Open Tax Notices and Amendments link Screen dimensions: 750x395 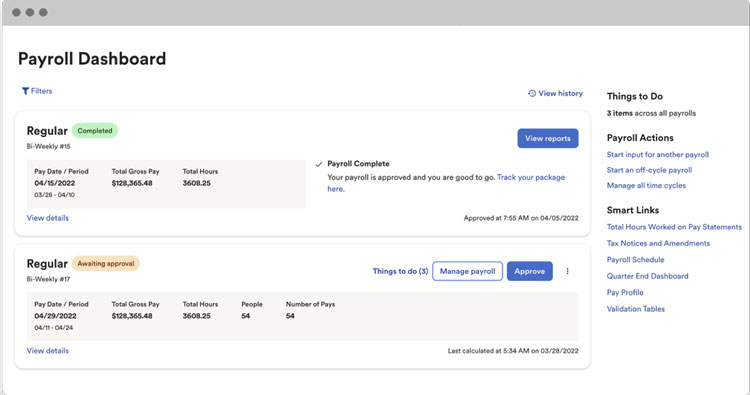click(658, 243)
